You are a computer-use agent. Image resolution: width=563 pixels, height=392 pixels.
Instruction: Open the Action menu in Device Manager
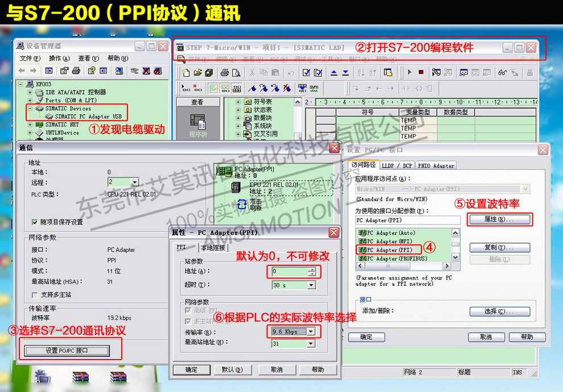click(59, 58)
